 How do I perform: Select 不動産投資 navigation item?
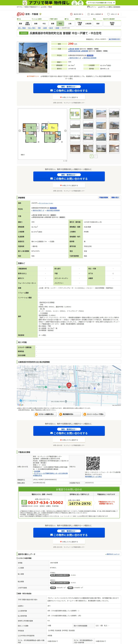coord(80,24)
